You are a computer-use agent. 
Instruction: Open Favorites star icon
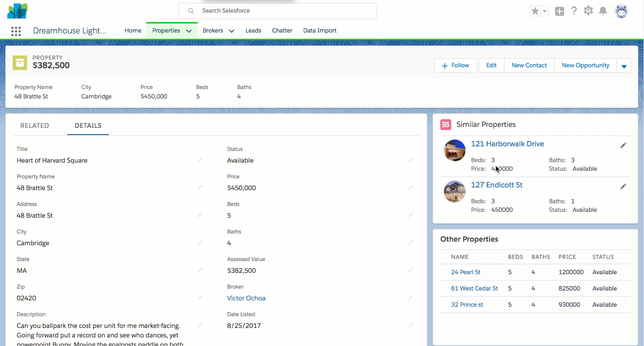[x=535, y=11]
